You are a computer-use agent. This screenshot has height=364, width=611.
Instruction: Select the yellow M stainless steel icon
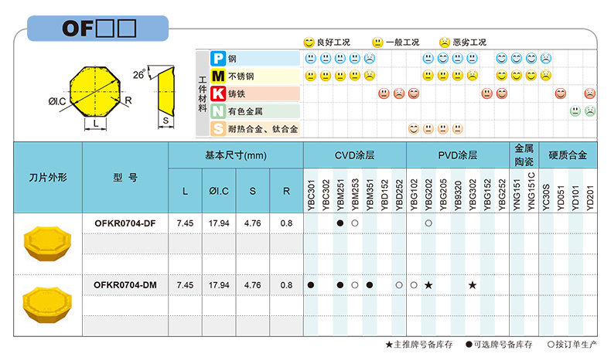click(x=218, y=76)
